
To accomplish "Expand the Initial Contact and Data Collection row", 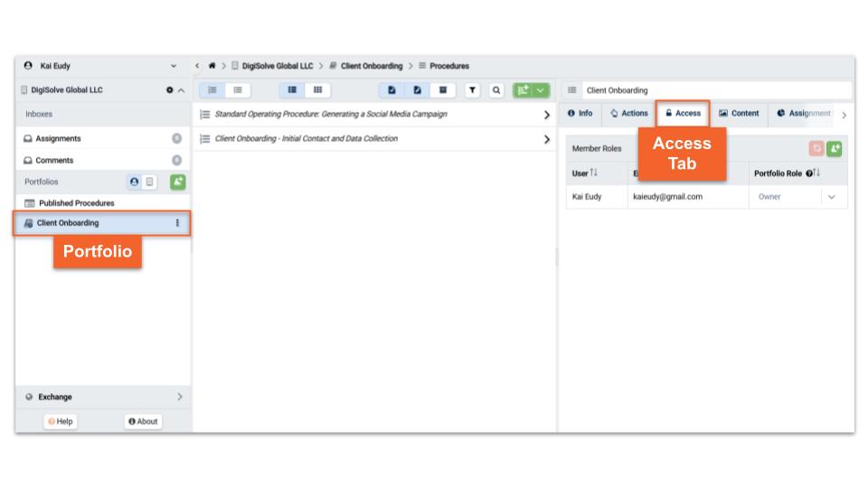I will (x=546, y=139).
